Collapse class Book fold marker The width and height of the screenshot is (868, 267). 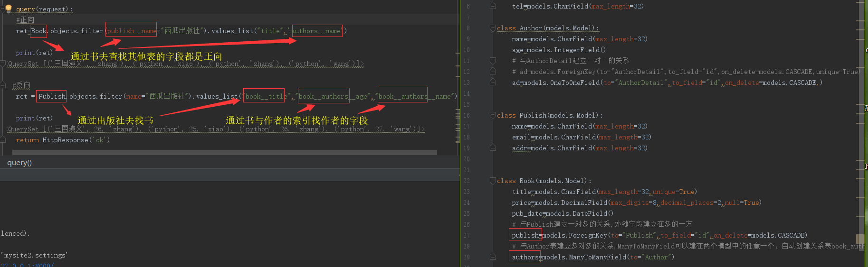pyautogui.click(x=493, y=181)
